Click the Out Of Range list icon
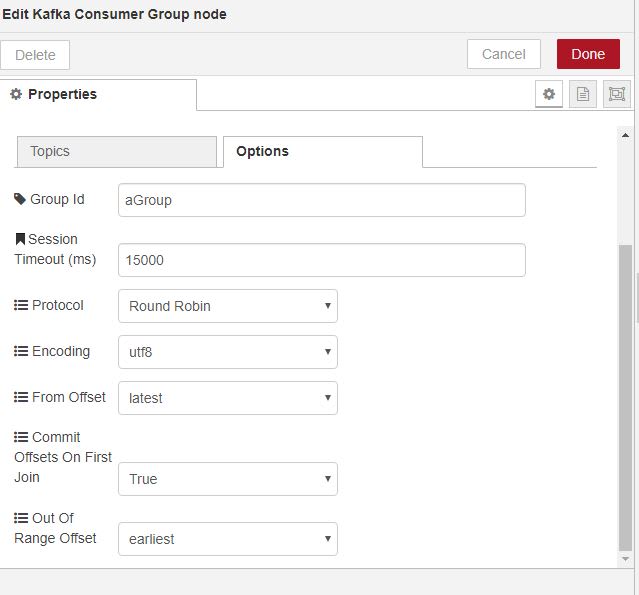This screenshot has width=639, height=595. coord(21,518)
